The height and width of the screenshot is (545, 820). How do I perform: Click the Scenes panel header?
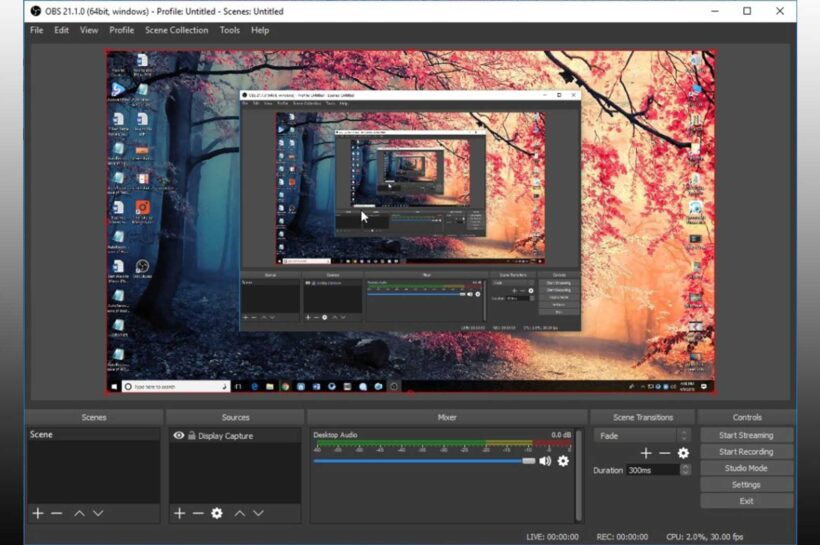94,417
